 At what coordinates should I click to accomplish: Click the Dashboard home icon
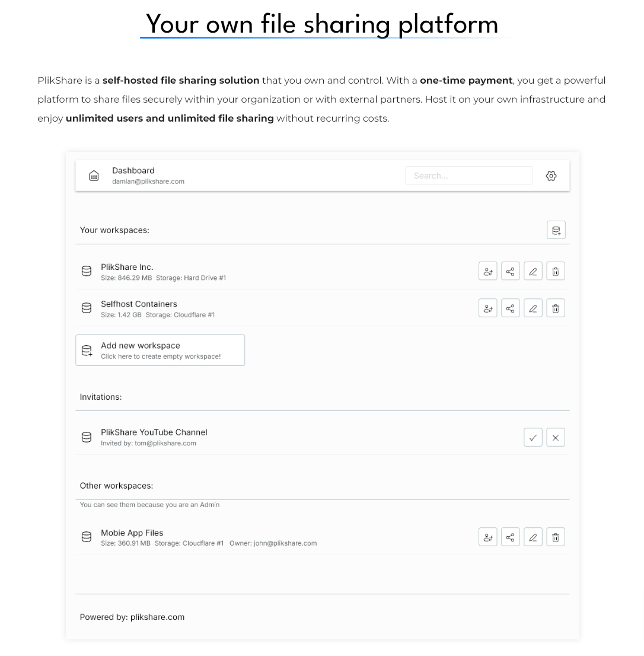coord(94,176)
